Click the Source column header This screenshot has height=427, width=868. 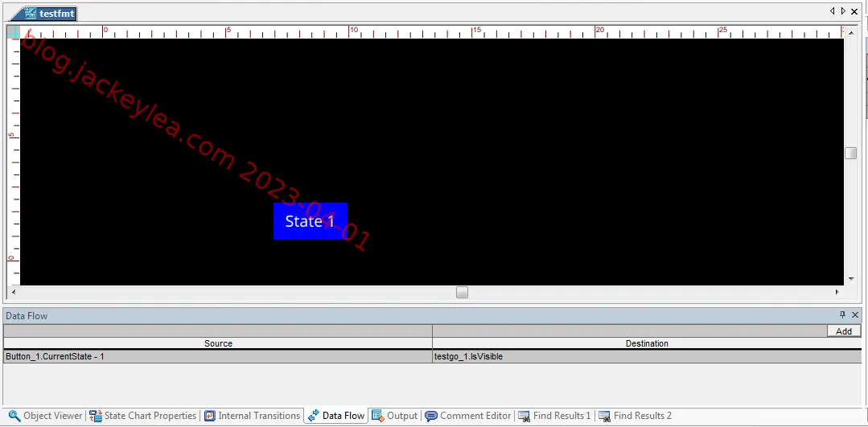(218, 343)
